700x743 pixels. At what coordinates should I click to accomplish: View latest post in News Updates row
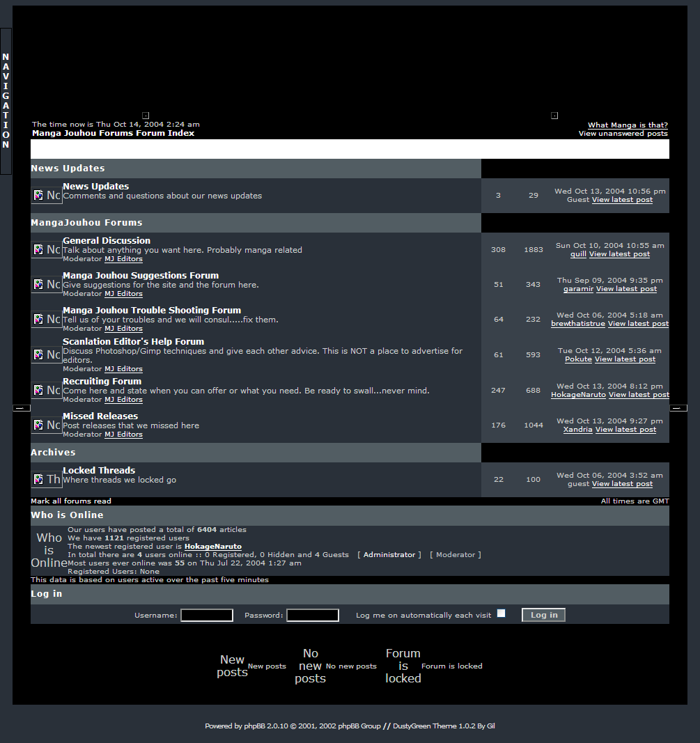pos(622,200)
